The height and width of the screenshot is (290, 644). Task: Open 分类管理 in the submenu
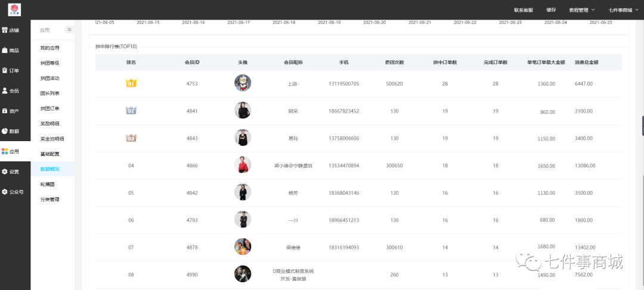49,199
